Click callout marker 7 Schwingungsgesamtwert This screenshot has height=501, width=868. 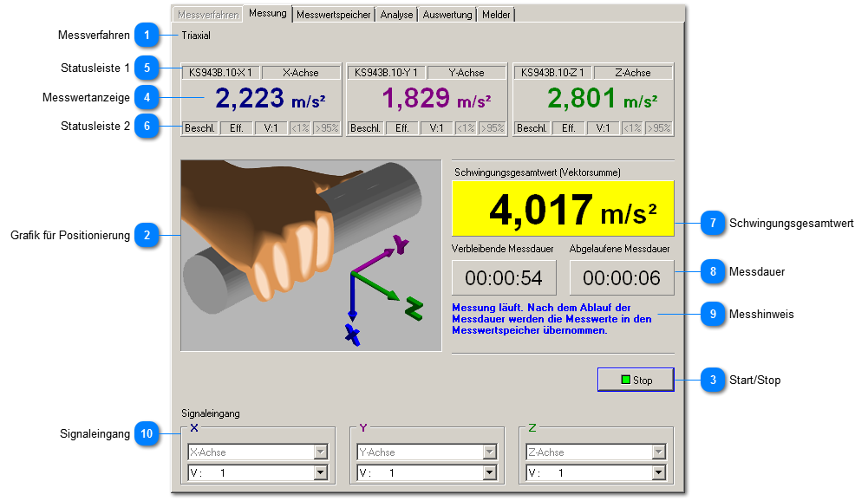pos(713,223)
